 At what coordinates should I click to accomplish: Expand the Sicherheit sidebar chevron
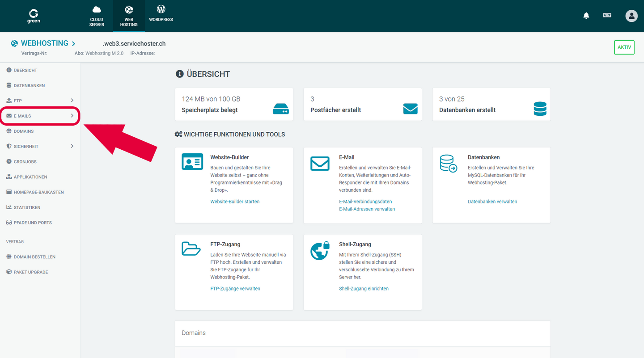72,146
